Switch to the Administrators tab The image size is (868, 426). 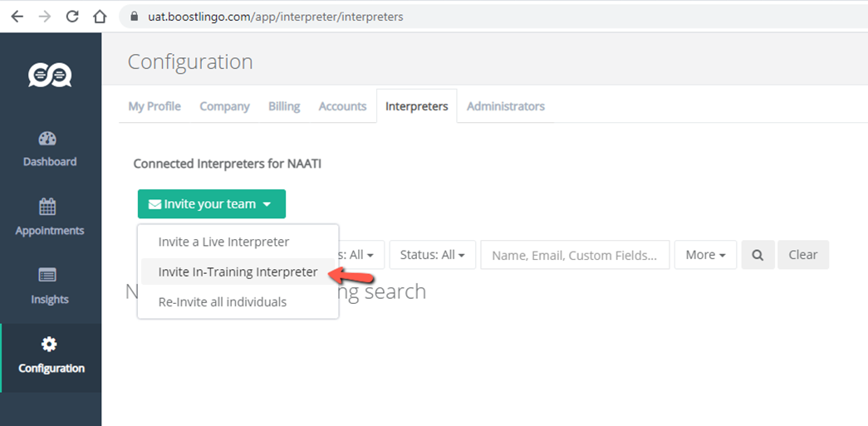[x=505, y=106]
